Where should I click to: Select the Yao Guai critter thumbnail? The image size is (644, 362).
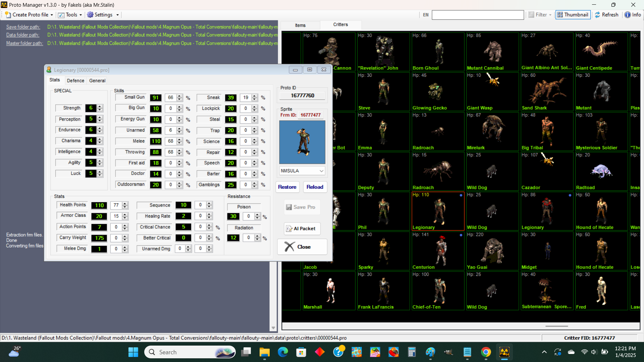pyautogui.click(x=492, y=251)
